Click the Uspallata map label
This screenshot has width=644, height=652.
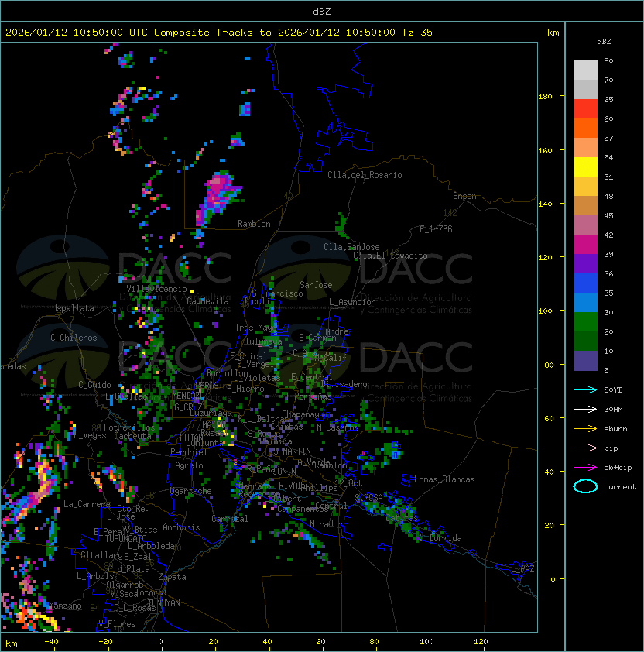73,308
